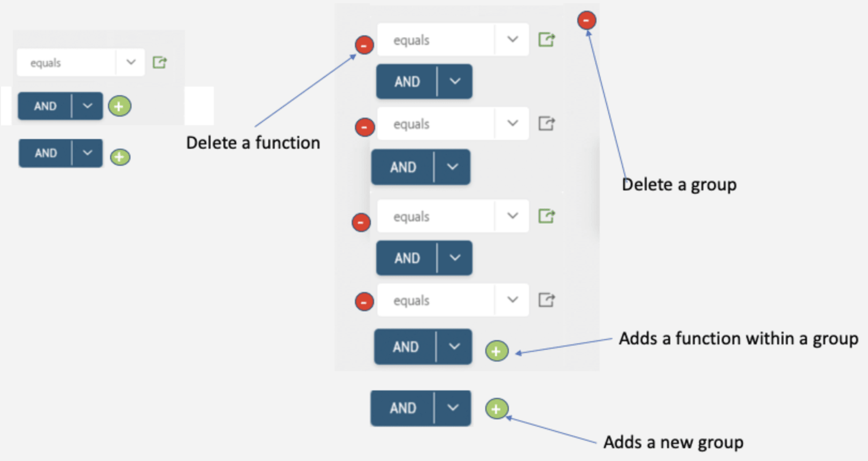The width and height of the screenshot is (868, 461).
Task: Click the upper AND button in the left panel
Action: [45, 106]
